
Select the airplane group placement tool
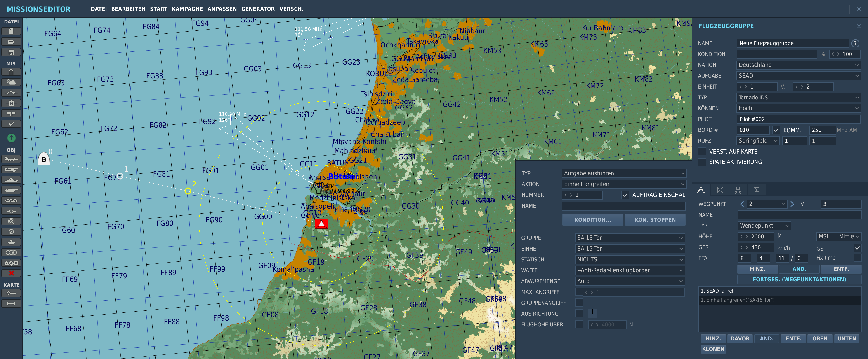[11, 159]
